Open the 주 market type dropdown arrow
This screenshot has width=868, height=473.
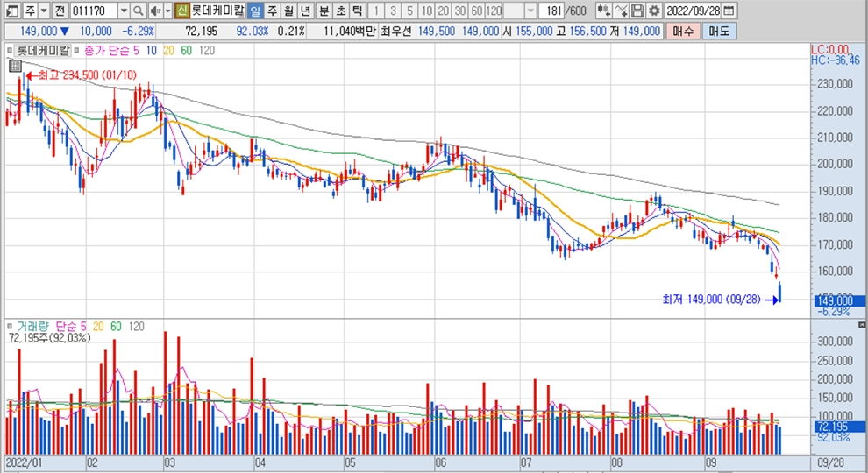[x=43, y=11]
